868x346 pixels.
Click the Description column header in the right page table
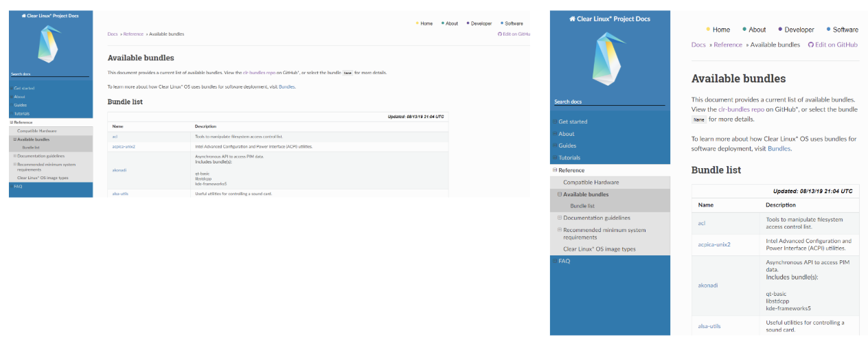[x=781, y=205]
